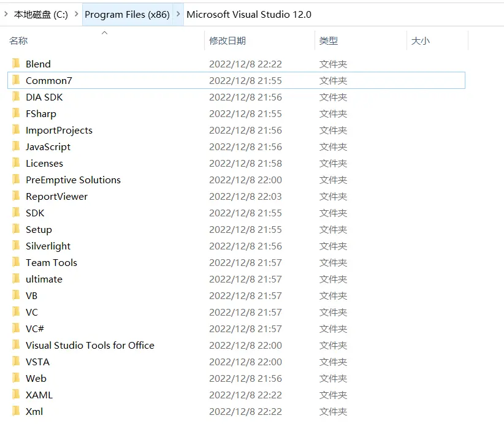Select the Team Tools folder name

52,262
